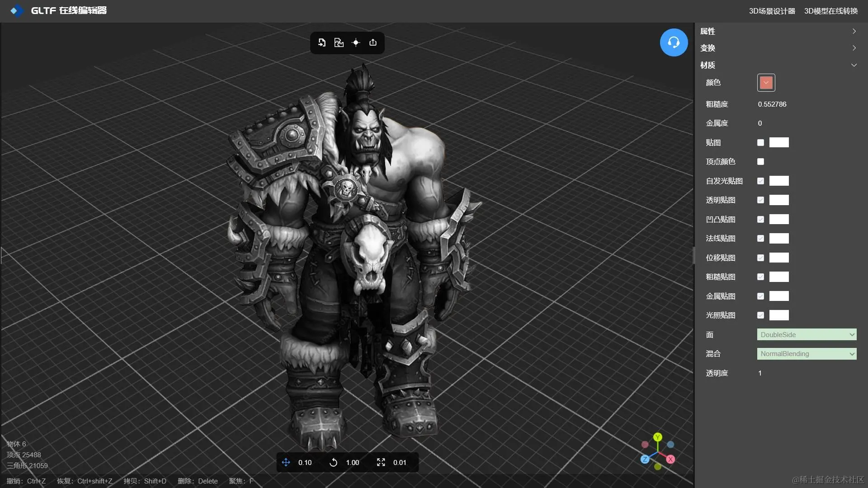The height and width of the screenshot is (488, 868).
Task: Select the move translate snap icon
Action: pos(286,462)
